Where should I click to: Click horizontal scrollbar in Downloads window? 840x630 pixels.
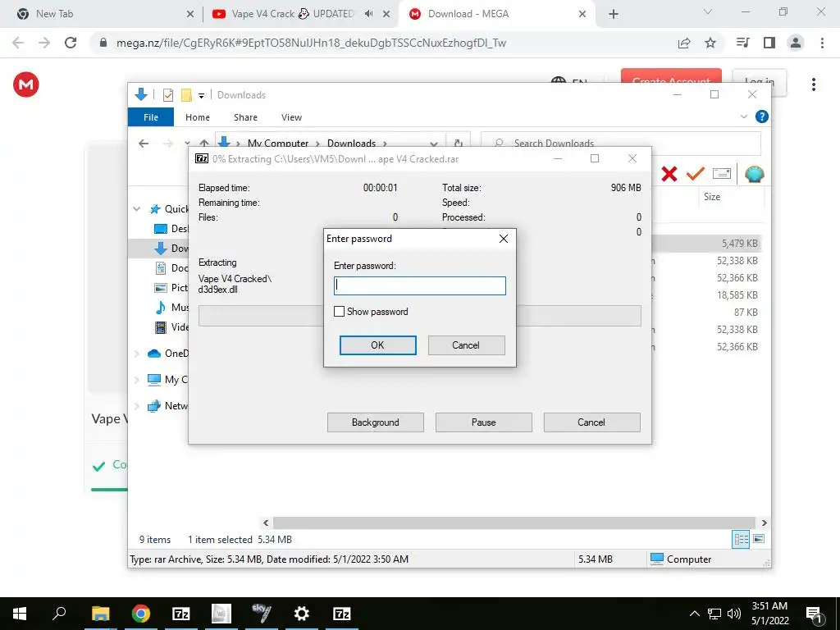pos(514,523)
